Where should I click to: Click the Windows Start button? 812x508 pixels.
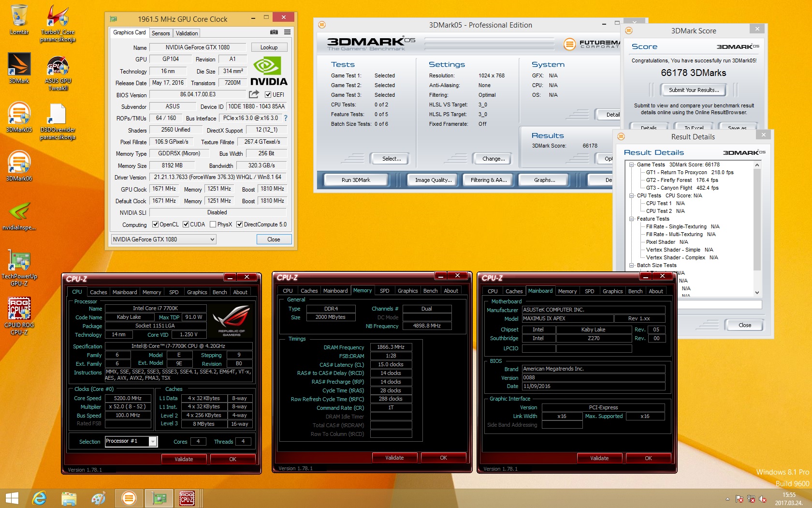[x=12, y=498]
